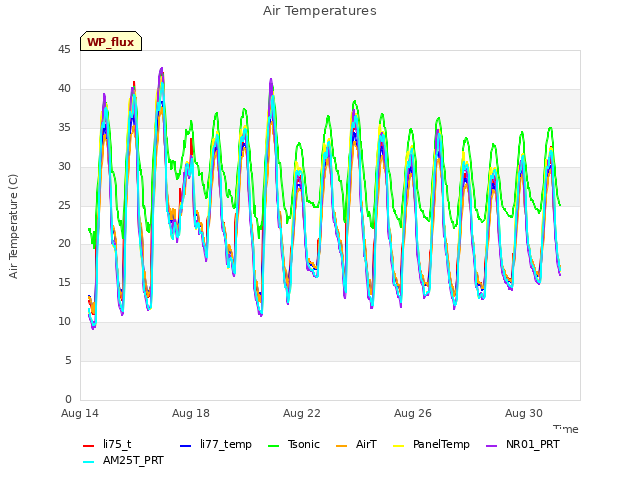
Task: Toggle Tsonic series in legend
Action: click(293, 444)
